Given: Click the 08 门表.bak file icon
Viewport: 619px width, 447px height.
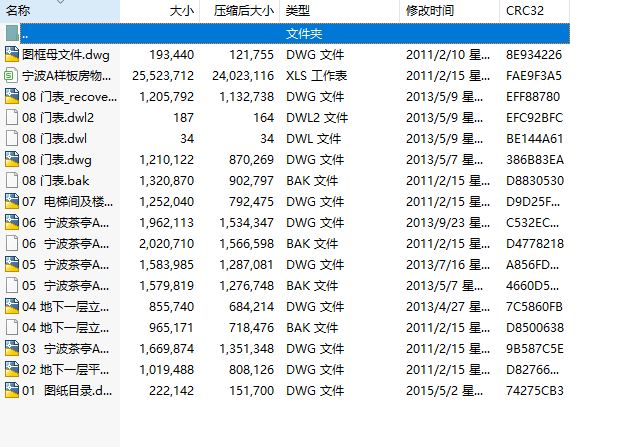Looking at the screenshot, I should point(12,181).
